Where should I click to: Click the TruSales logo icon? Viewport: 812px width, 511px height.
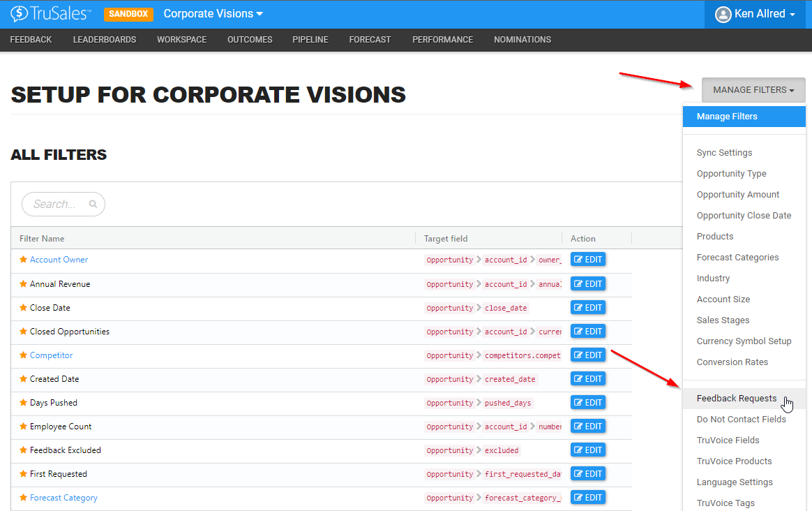point(19,13)
